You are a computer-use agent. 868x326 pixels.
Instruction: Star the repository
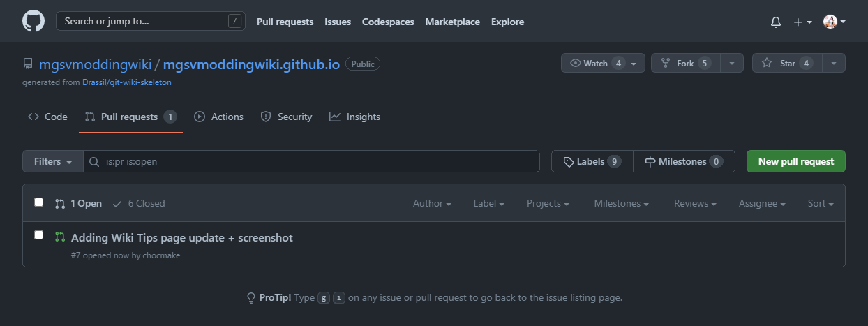[x=787, y=63]
